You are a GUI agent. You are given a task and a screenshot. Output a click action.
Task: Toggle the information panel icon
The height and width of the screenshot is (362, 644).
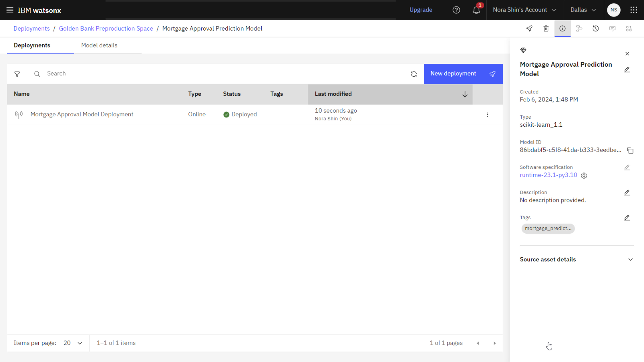click(x=562, y=29)
